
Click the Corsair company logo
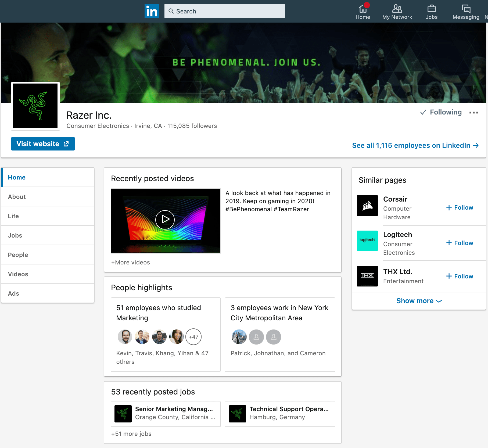(x=367, y=206)
